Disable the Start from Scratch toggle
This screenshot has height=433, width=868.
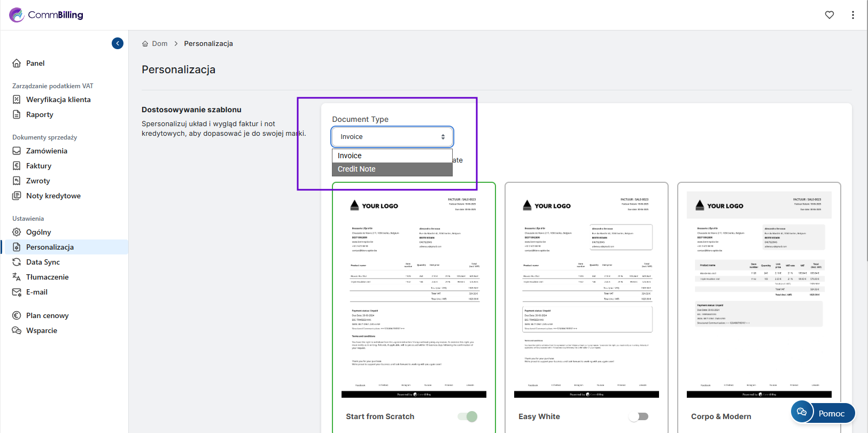tap(468, 416)
